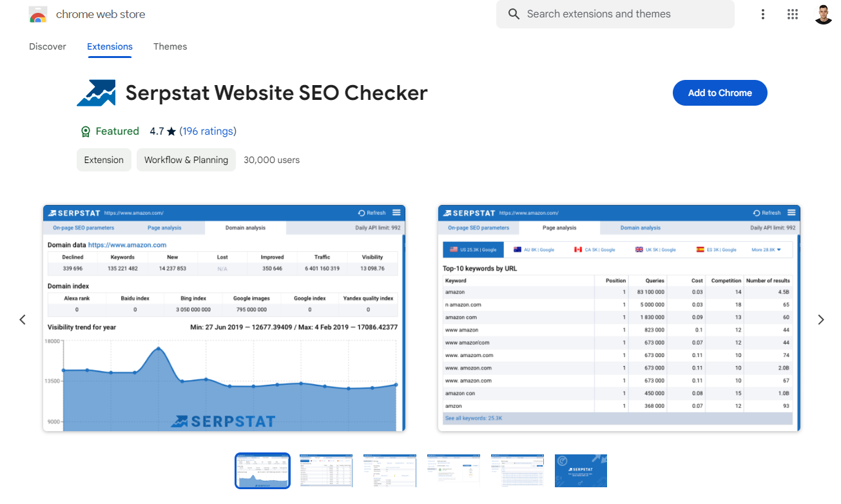Select the blue Serpstat promo thumbnail
This screenshot has width=841, height=504.
(581, 470)
